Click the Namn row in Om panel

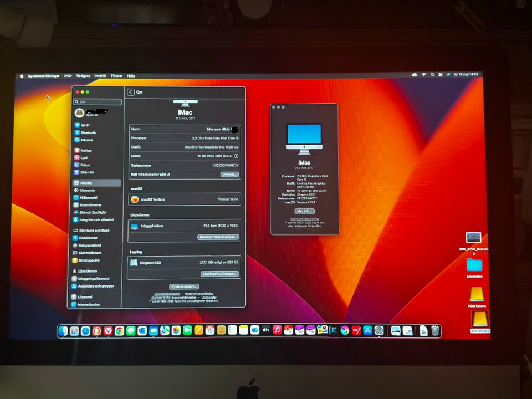[185, 129]
